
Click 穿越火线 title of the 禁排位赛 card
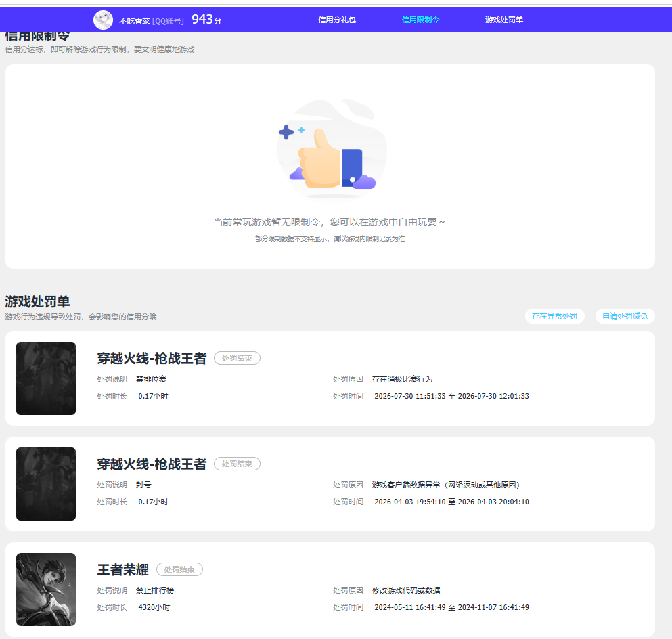[152, 358]
